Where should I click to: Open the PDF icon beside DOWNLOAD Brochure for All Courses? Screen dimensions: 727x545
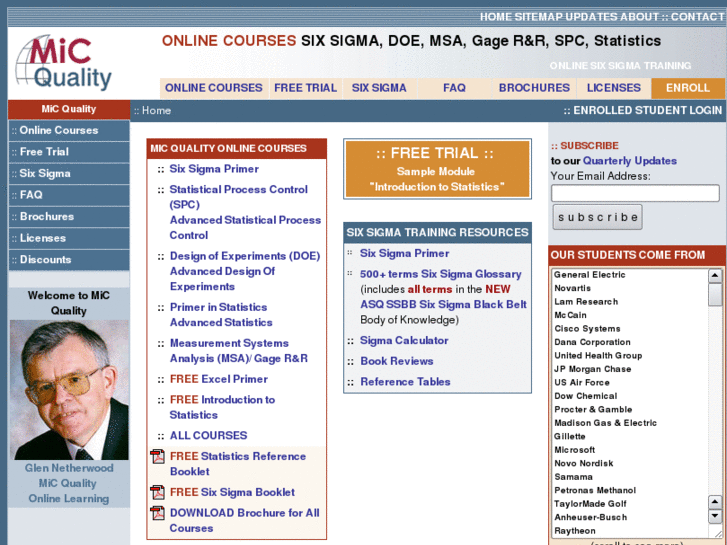pyautogui.click(x=158, y=513)
